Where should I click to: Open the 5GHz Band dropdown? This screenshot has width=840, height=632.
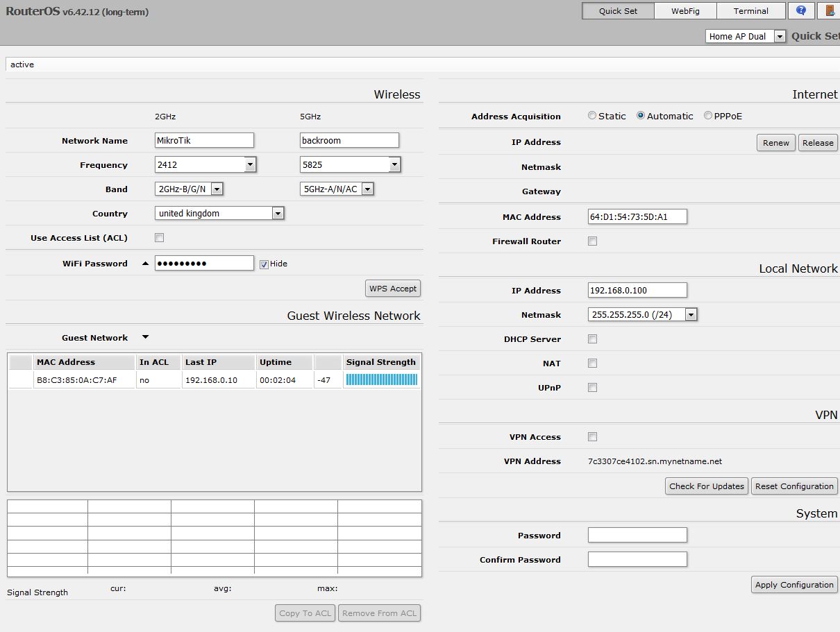tap(367, 189)
